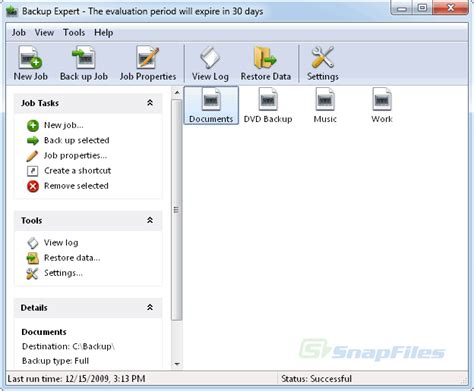Click the 'Job properties...' link
Screen dimensions: 474x391
coord(76,156)
